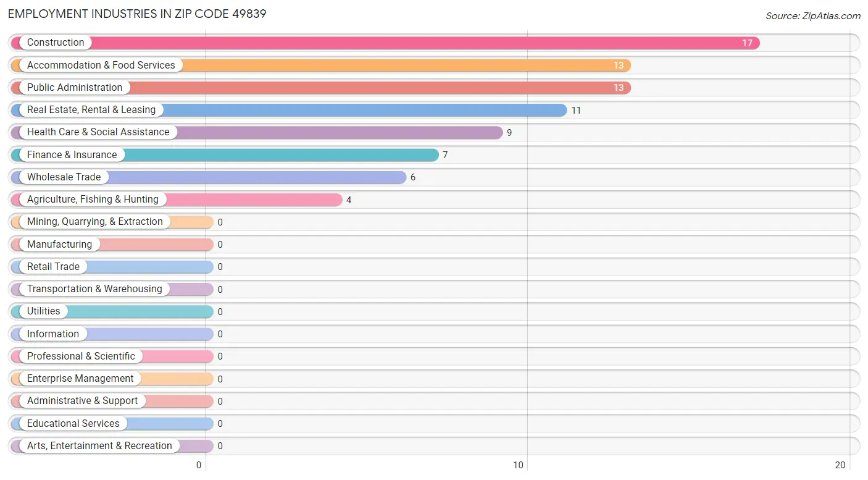Click the Information value 0
The height and width of the screenshot is (480, 868).
tap(220, 334)
